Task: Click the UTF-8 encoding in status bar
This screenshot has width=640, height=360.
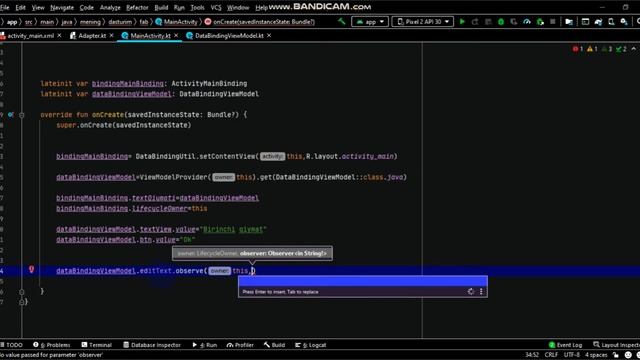Action: tap(571, 355)
